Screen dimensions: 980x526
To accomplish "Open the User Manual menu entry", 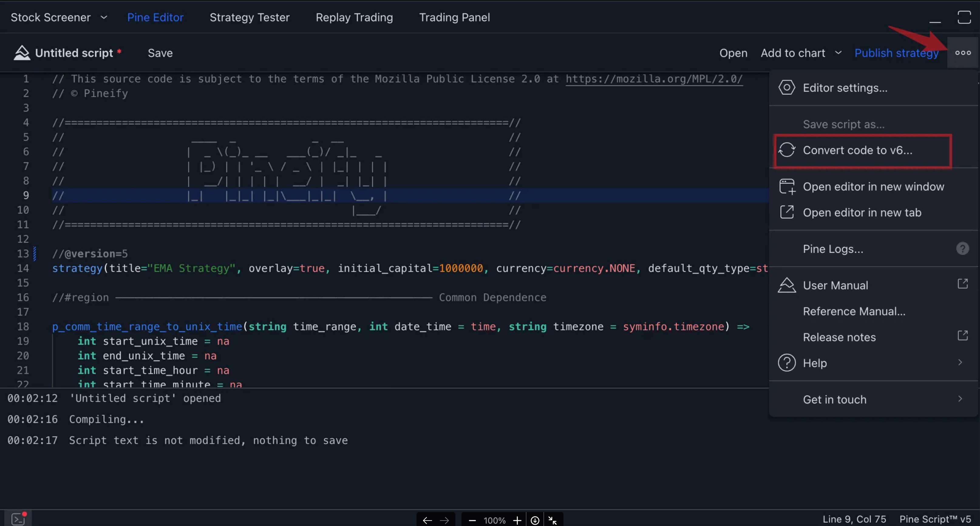I will 873,285.
